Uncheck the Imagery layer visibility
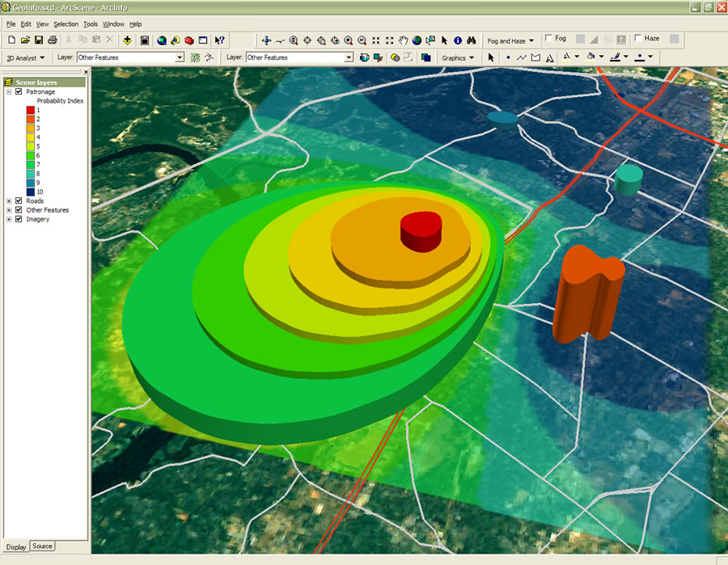The image size is (728, 565). point(19,219)
